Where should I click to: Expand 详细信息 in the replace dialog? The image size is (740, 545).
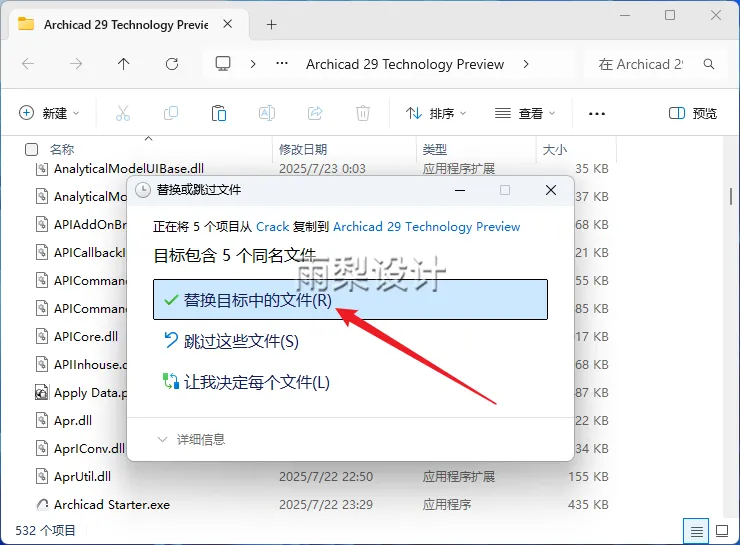191,440
